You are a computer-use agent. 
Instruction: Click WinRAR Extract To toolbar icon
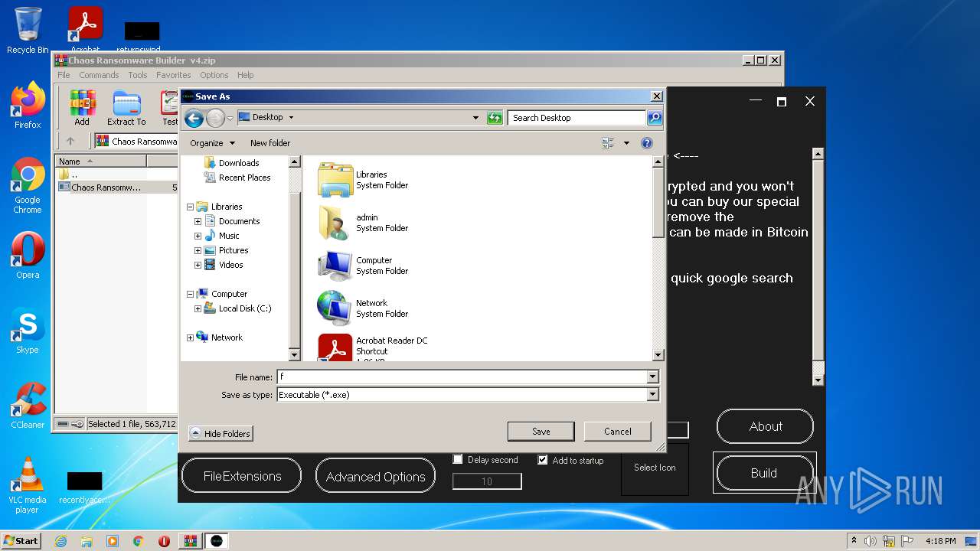126,108
